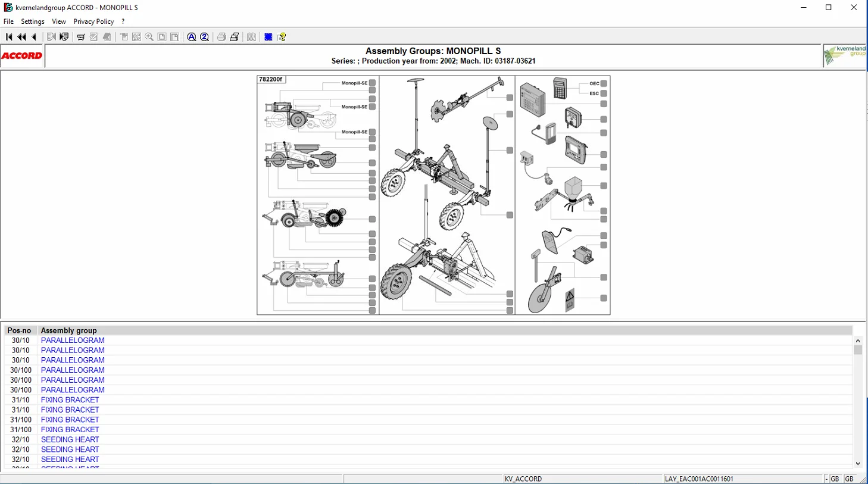Select the grey hotspot beside ESC
Screen dimensions: 868x484
[604, 93]
